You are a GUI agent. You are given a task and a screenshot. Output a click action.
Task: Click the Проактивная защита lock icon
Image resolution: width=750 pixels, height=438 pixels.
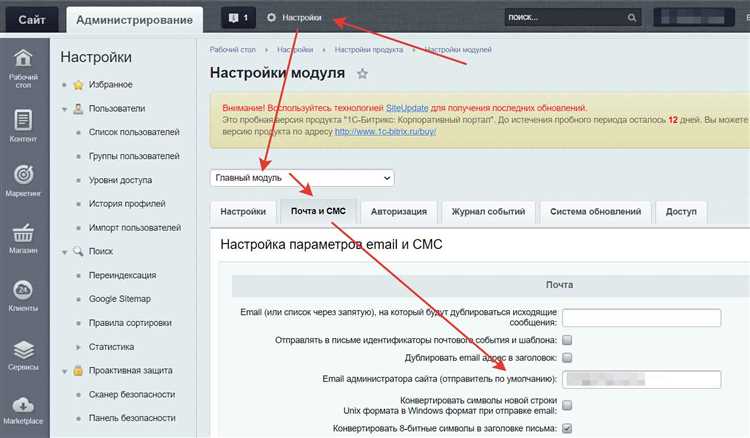pyautogui.click(x=78, y=371)
